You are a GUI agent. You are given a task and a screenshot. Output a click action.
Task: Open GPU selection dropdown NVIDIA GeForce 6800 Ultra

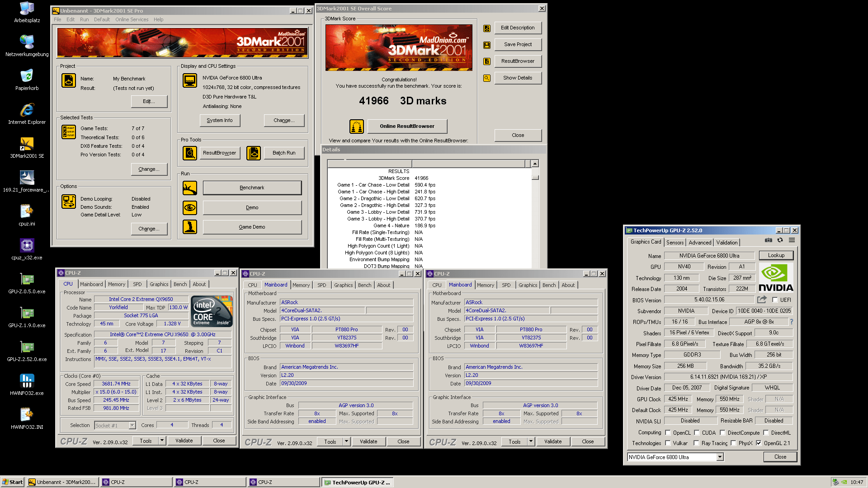point(675,457)
